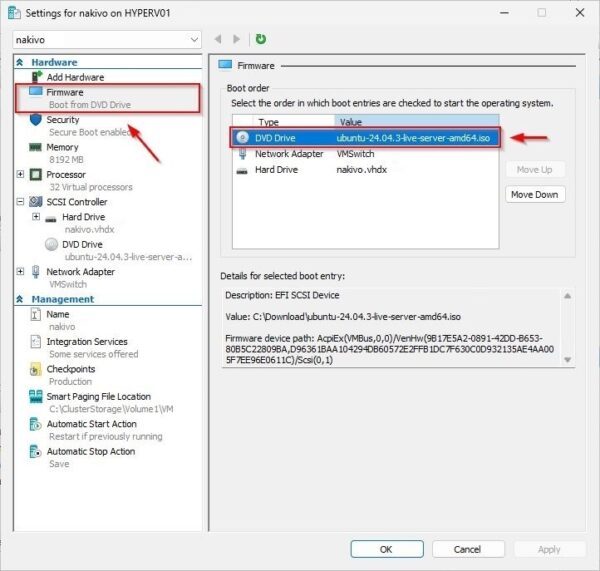Click the settings window title bar icon
This screenshot has width=600, height=571.
click(14, 13)
